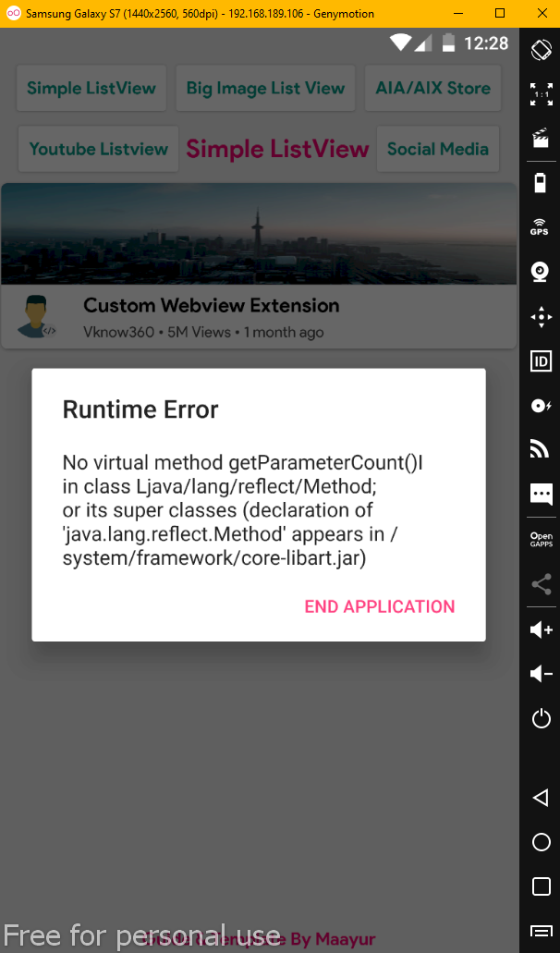The width and height of the screenshot is (560, 953).
Task: Click the Vknow360 channel avatar
Action: pos(36,316)
